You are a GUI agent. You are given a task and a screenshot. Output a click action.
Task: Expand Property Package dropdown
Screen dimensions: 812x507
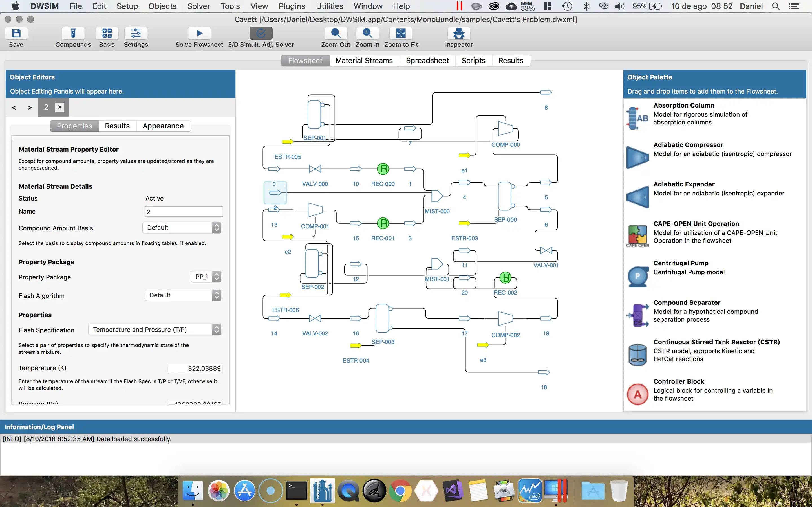tap(216, 276)
